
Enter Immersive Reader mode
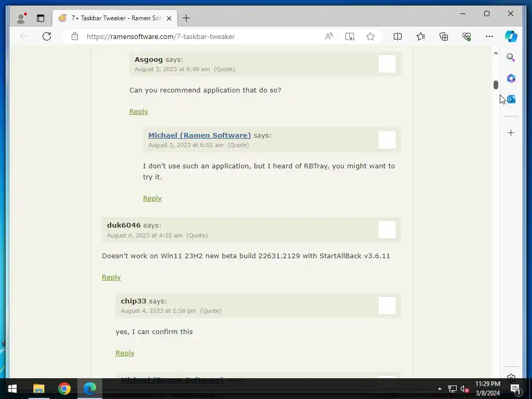click(350, 36)
